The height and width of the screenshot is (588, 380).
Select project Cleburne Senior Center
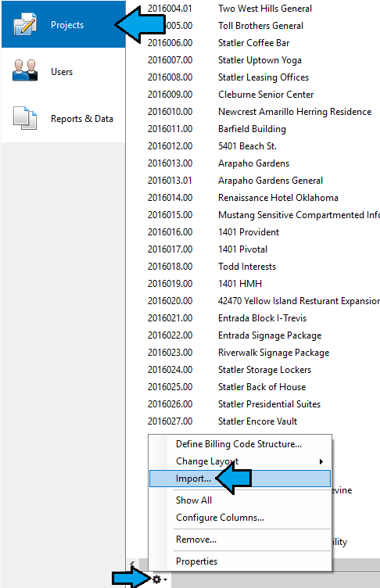[266, 95]
